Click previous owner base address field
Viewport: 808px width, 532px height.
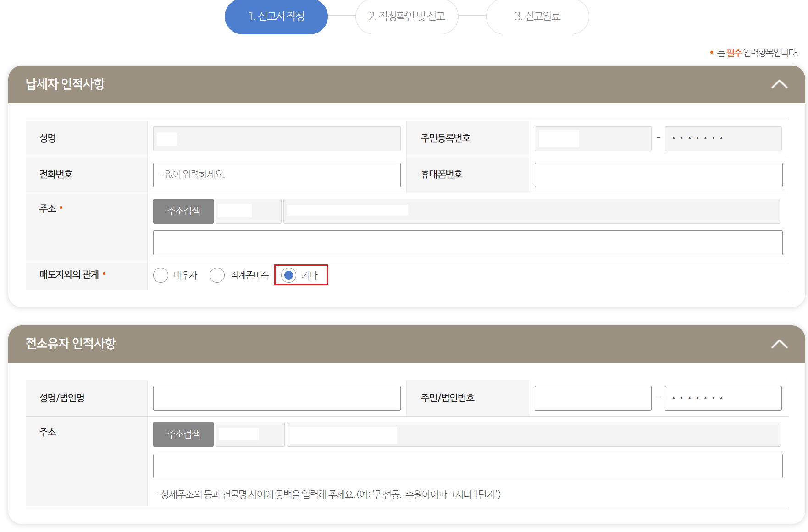pyautogui.click(x=534, y=434)
